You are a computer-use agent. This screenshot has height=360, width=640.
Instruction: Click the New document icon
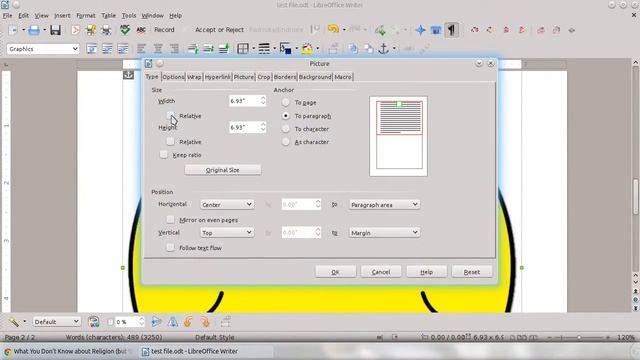tap(13, 30)
